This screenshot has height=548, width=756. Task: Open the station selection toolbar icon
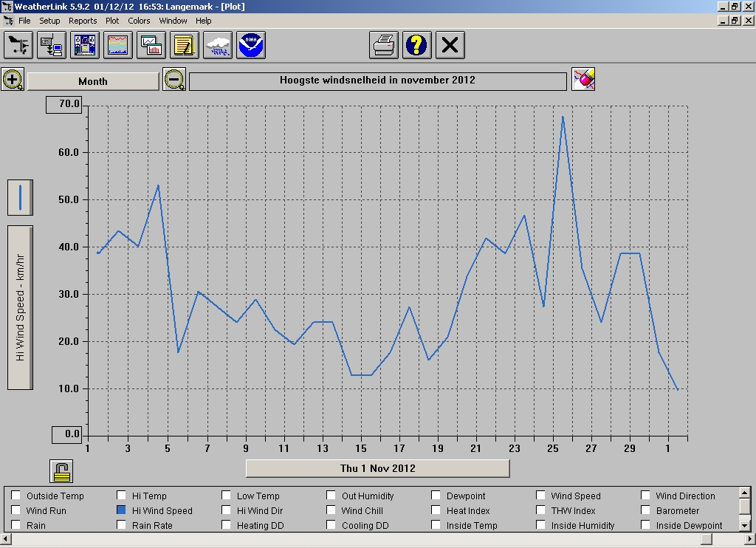coord(18,45)
